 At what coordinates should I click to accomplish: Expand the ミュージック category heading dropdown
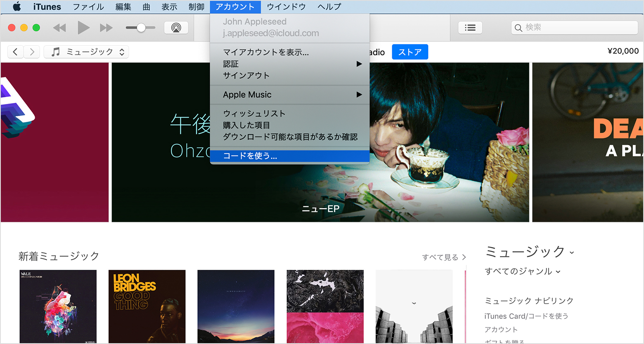pos(529,251)
